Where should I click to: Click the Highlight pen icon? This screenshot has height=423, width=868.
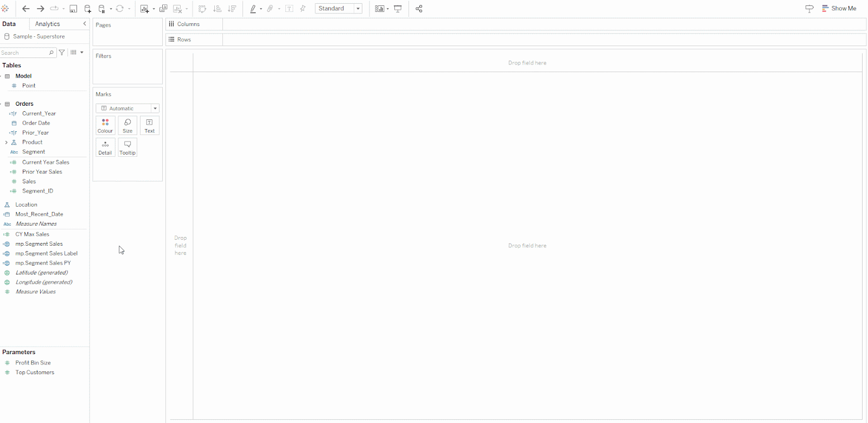pyautogui.click(x=253, y=9)
